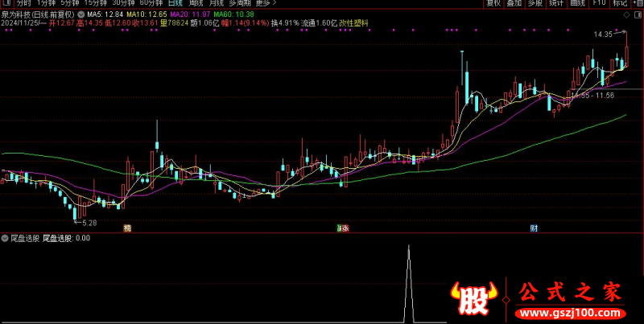Image resolution: width=644 pixels, height=324 pixels.
Task: Click the 画线 drawing tools button
Action: tap(577, 4)
